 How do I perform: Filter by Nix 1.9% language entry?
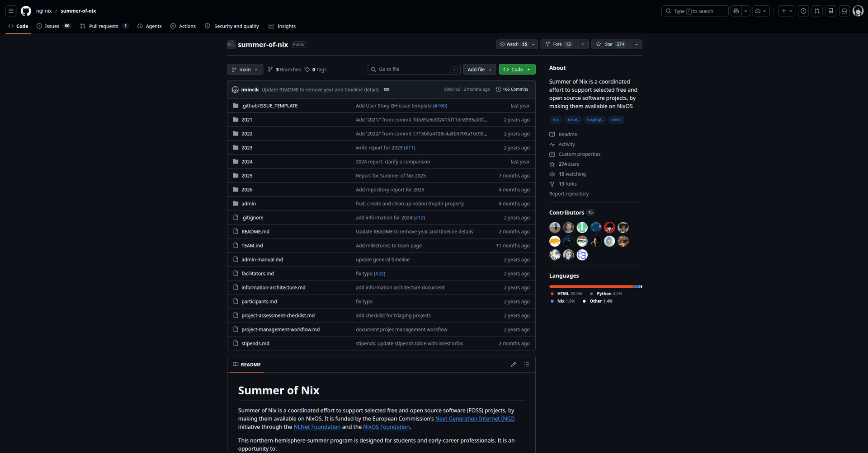(563, 301)
